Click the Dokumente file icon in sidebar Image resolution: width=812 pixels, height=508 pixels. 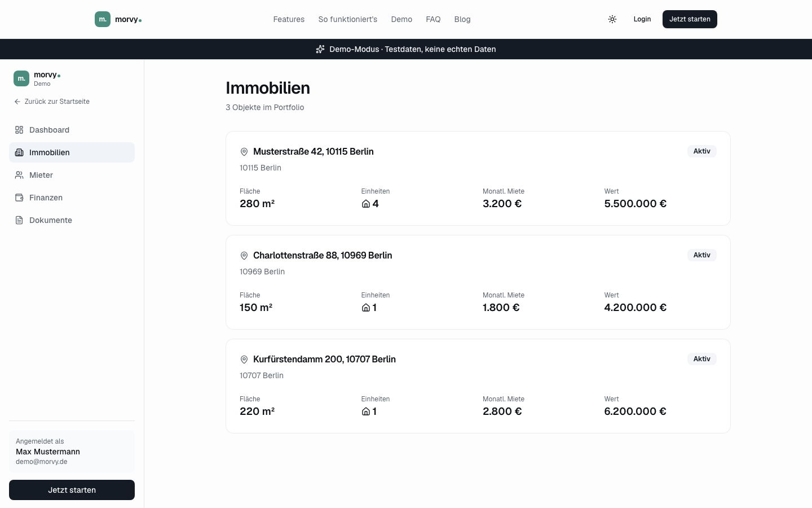[x=19, y=220]
